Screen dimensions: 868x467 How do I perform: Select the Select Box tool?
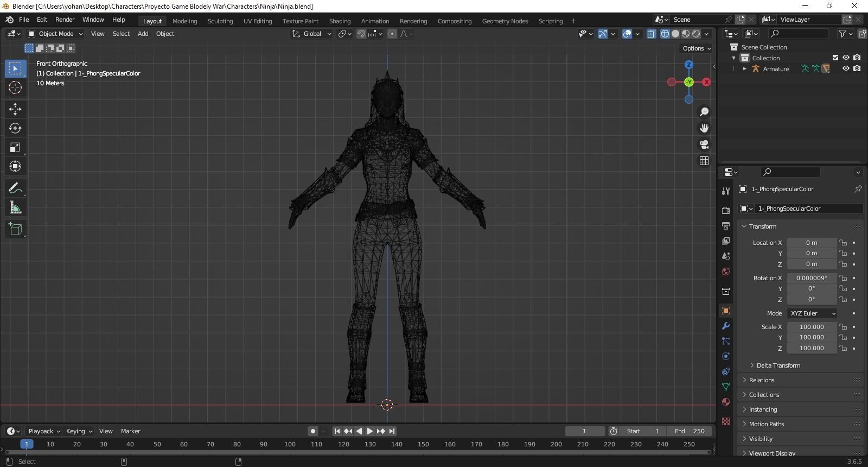[x=15, y=68]
